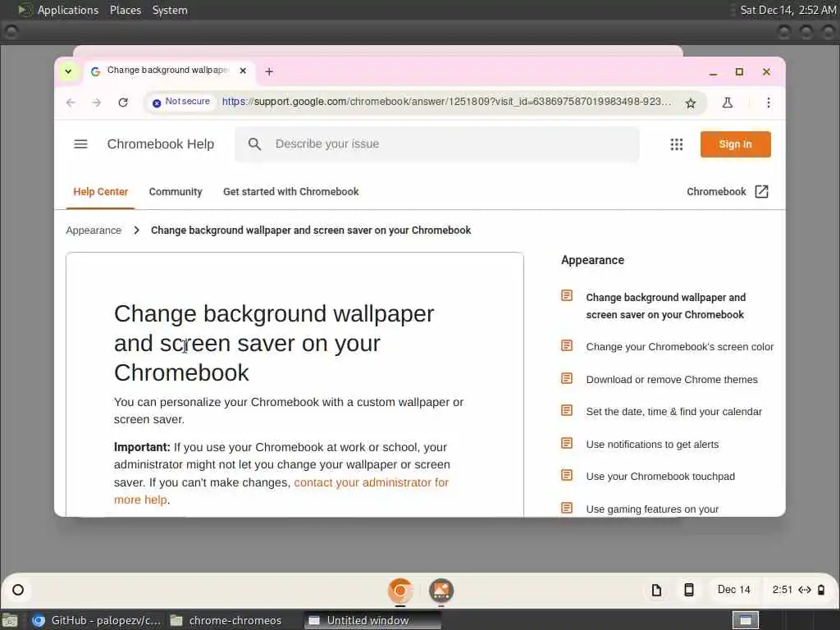Switch to the Community tab
This screenshot has width=840, height=630.
coord(176,192)
